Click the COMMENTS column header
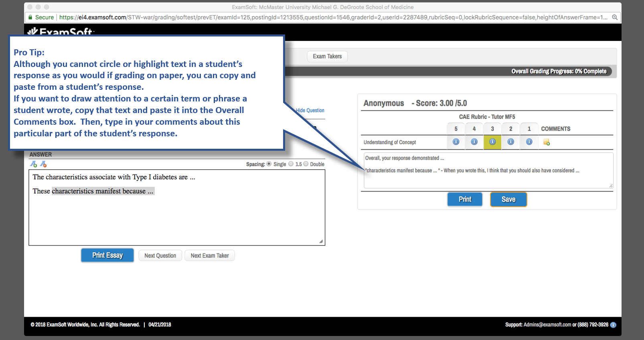The height and width of the screenshot is (340, 644). (x=556, y=129)
